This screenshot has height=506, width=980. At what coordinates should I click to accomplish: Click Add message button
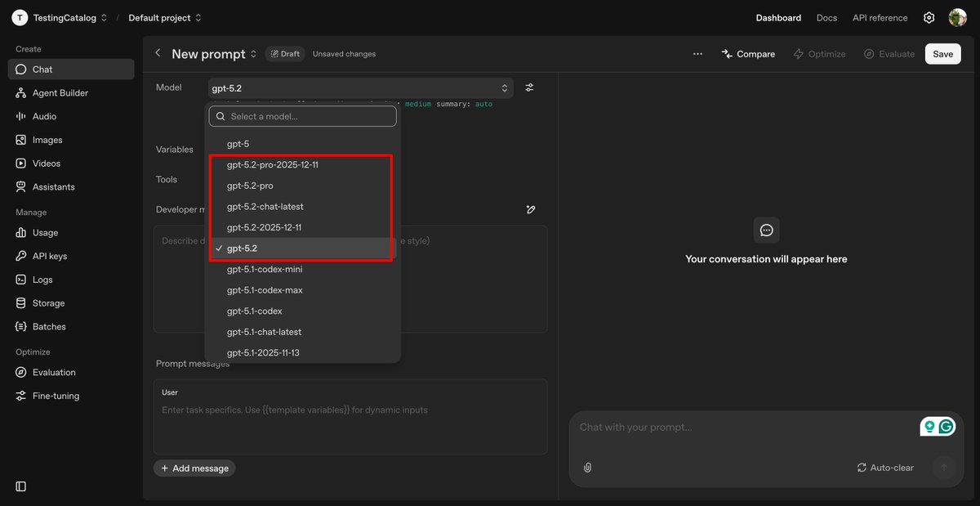click(195, 468)
